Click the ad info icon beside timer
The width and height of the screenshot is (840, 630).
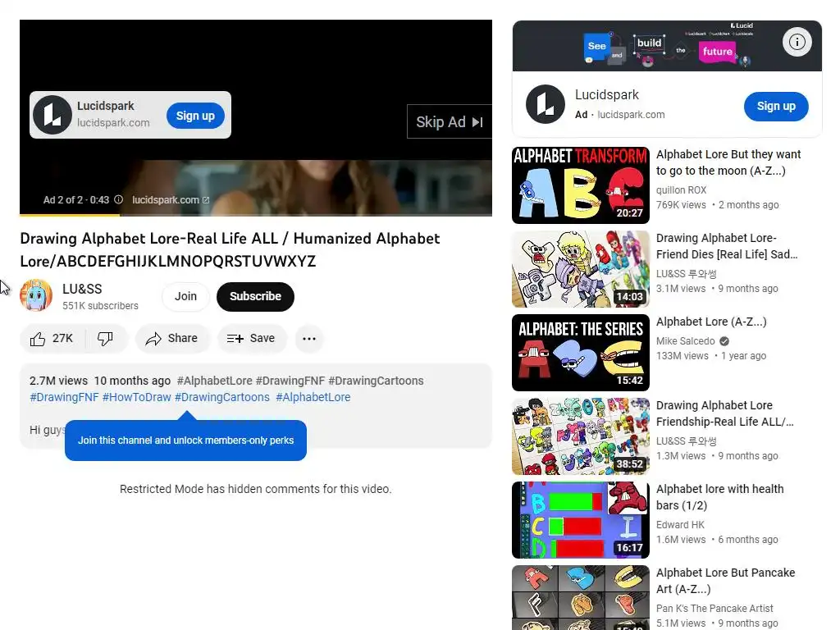118,199
